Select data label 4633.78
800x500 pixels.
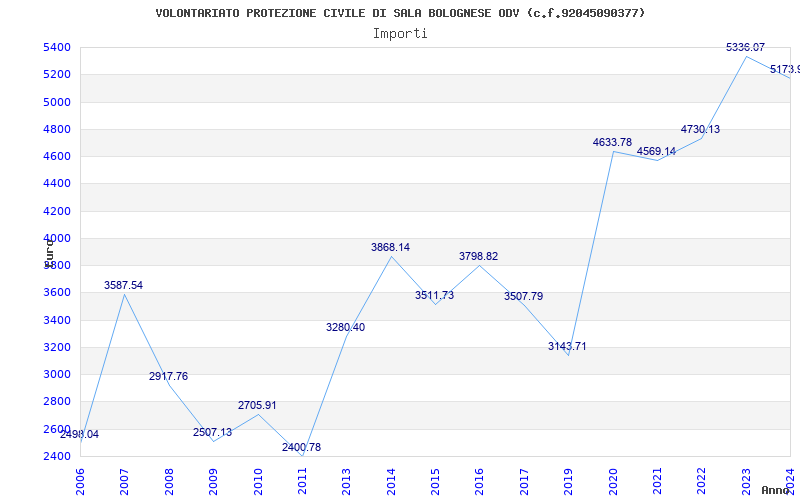[x=612, y=142]
